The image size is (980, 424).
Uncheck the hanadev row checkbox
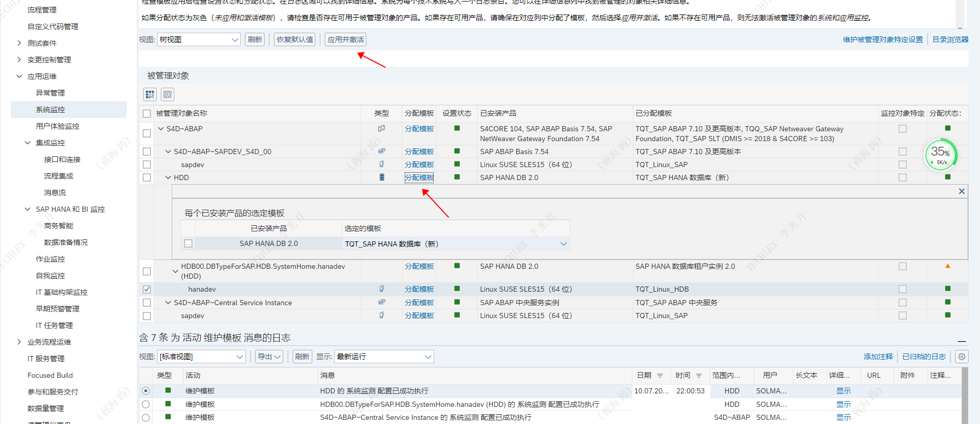pyautogui.click(x=147, y=290)
